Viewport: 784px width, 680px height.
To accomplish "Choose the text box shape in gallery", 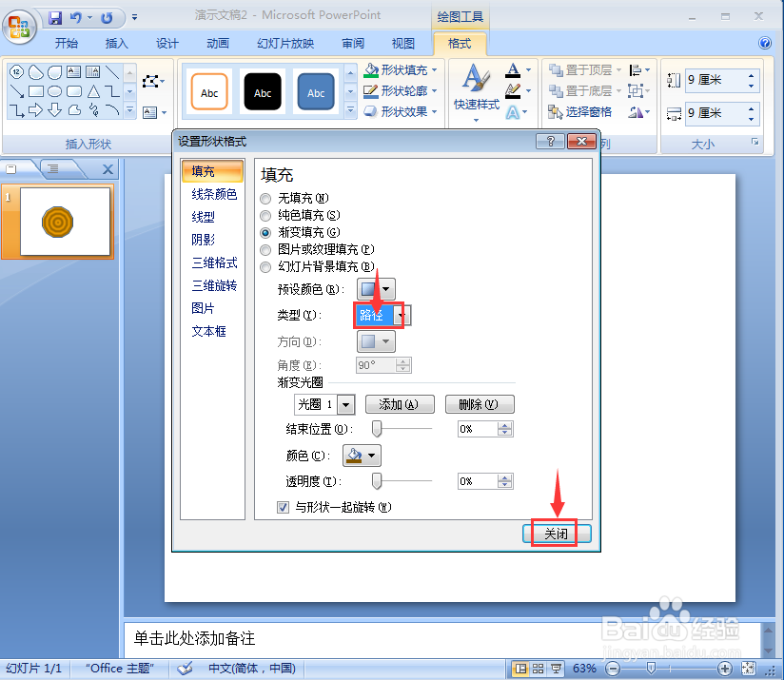I will tap(73, 72).
